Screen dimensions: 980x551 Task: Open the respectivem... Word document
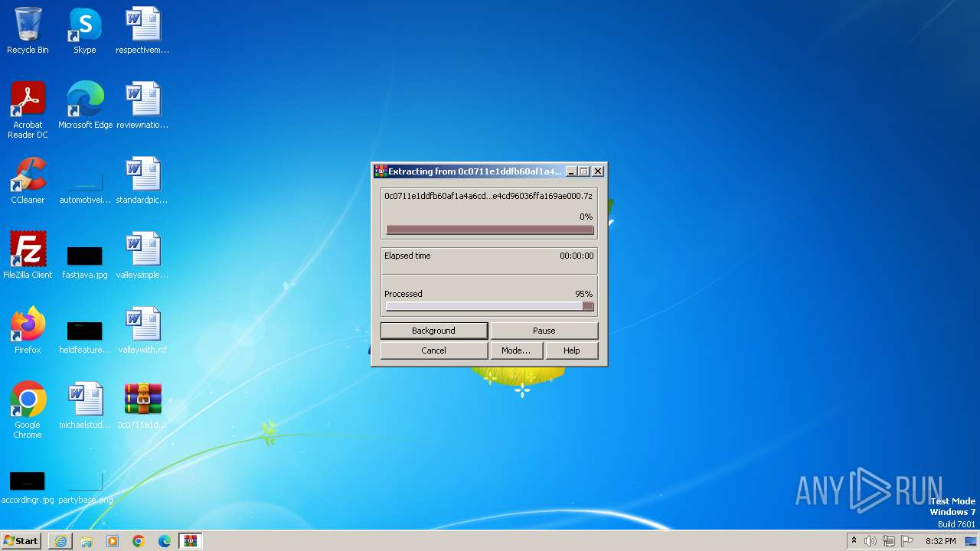tap(142, 31)
